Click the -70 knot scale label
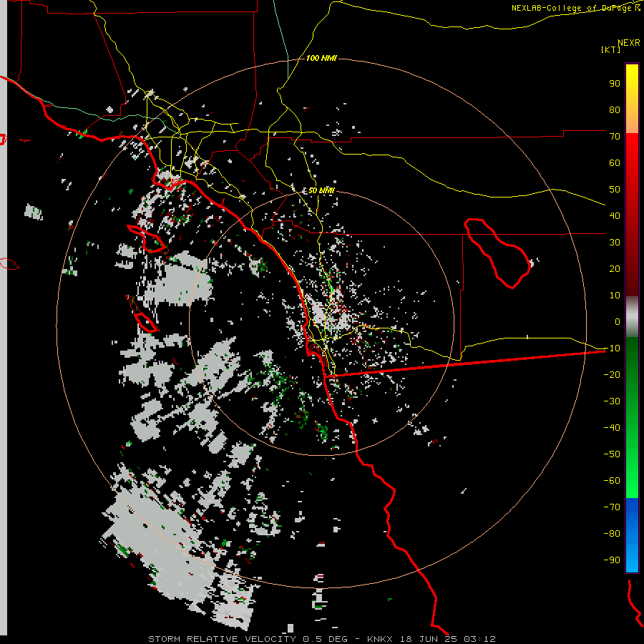Viewport: 644px width, 644px height. 612,507
